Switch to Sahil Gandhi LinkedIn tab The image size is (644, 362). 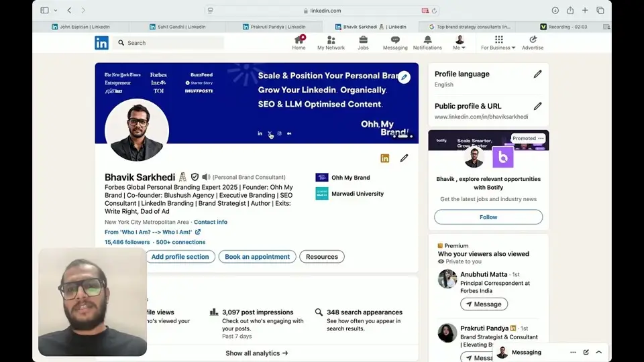coord(177,27)
